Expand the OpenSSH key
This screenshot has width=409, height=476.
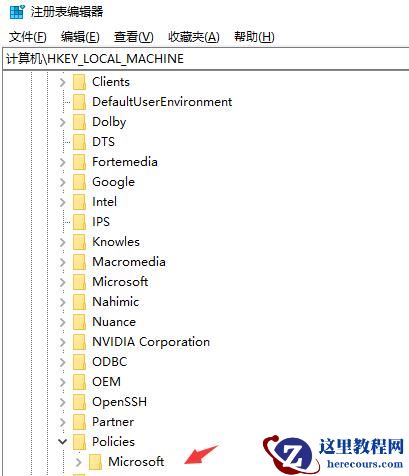(x=62, y=402)
